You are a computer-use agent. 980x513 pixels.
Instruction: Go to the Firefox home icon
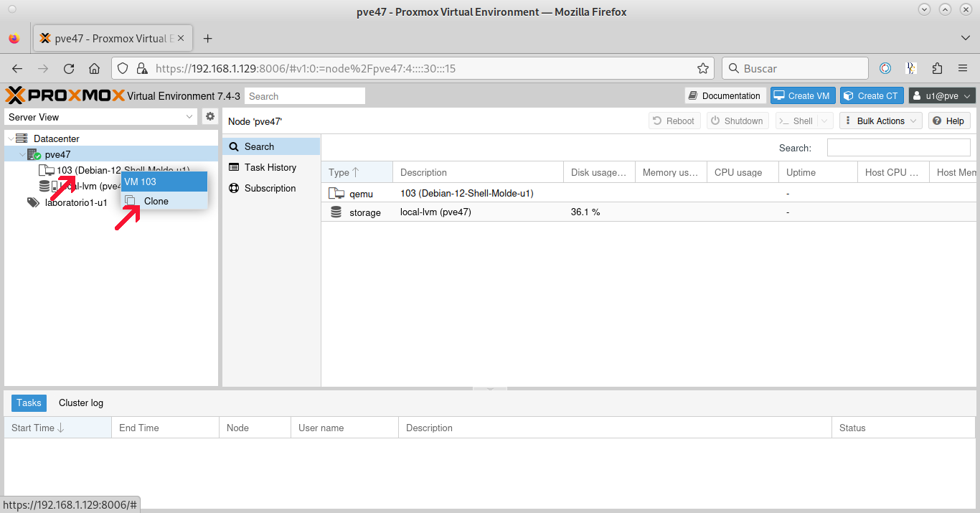click(x=95, y=69)
